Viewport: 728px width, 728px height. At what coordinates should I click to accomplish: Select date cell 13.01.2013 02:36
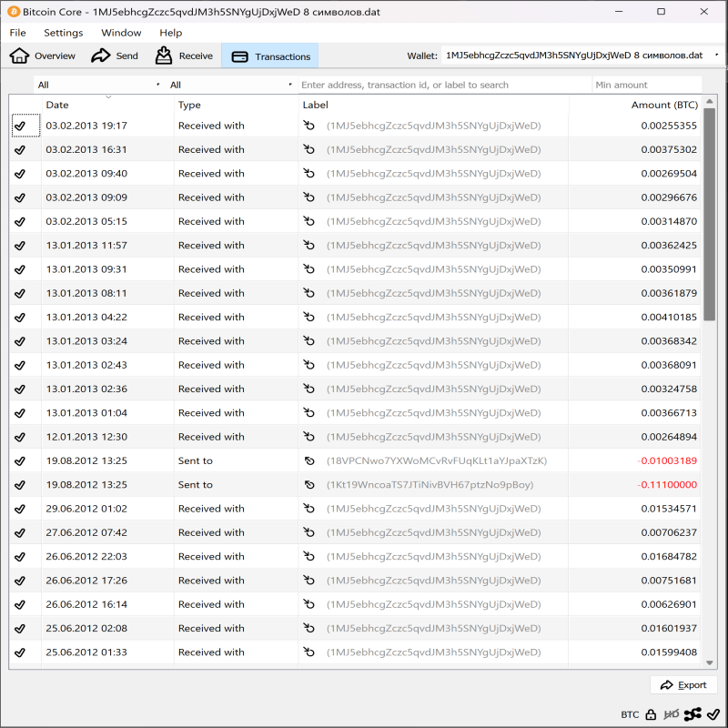click(86, 389)
